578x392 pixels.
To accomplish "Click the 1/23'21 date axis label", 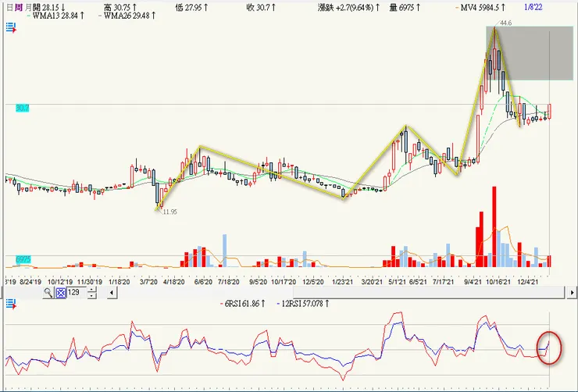I will (x=342, y=282).
